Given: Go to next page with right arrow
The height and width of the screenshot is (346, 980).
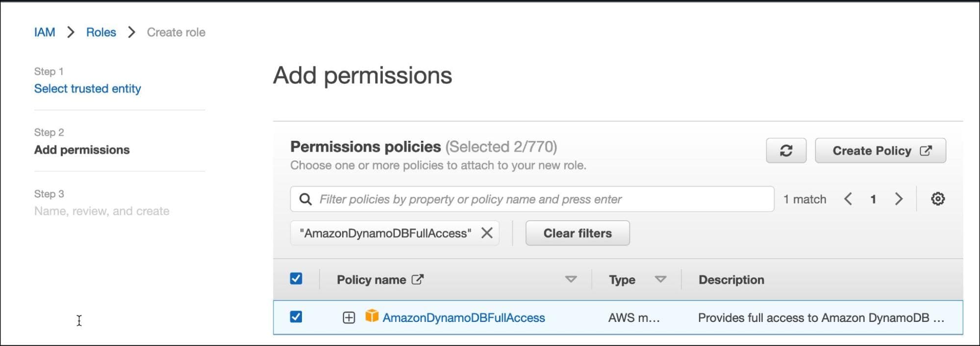Looking at the screenshot, I should point(899,199).
